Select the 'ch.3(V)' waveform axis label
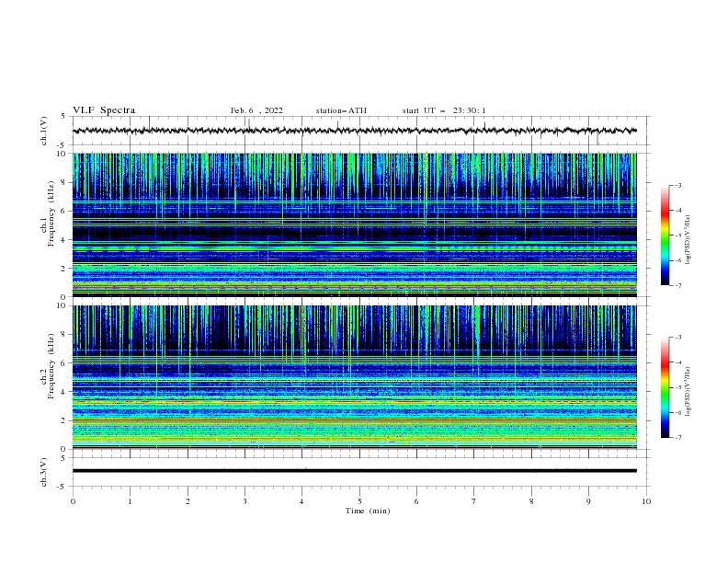This screenshot has height=563, width=728. point(43,472)
